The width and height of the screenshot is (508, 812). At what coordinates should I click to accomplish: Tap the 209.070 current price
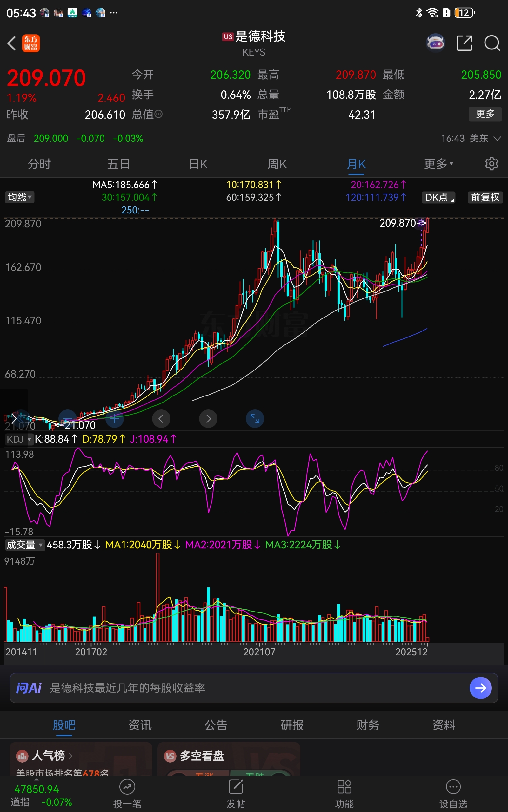(46, 78)
